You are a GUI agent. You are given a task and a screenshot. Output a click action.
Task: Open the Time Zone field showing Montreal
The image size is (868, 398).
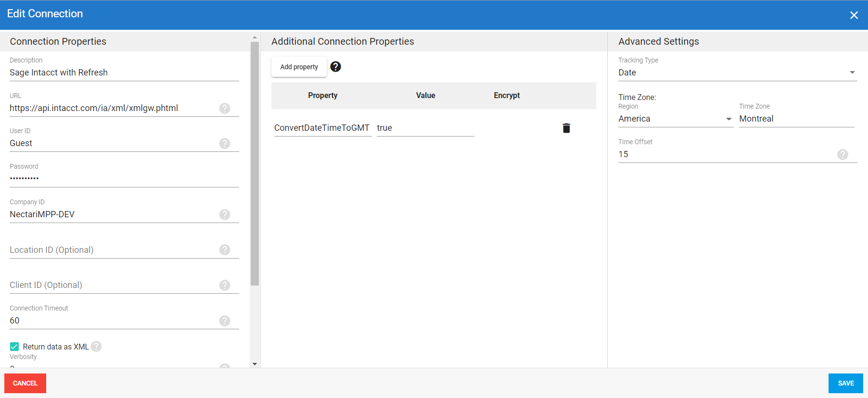tap(796, 119)
